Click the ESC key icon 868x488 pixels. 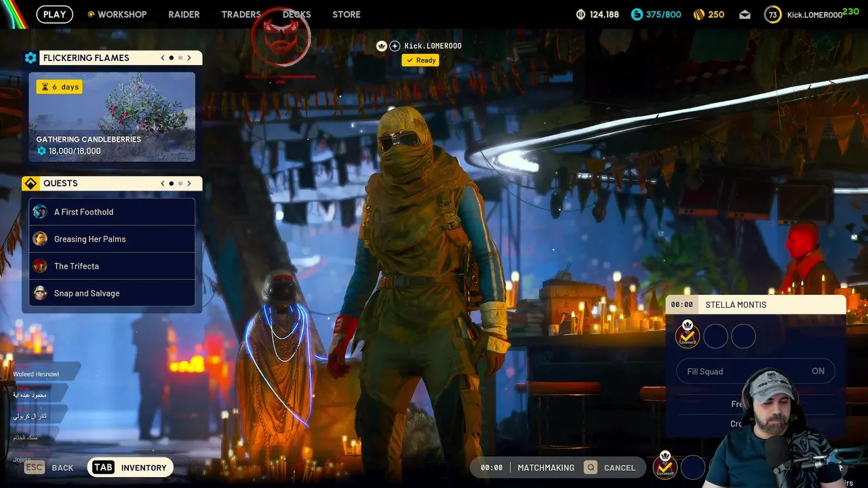35,467
